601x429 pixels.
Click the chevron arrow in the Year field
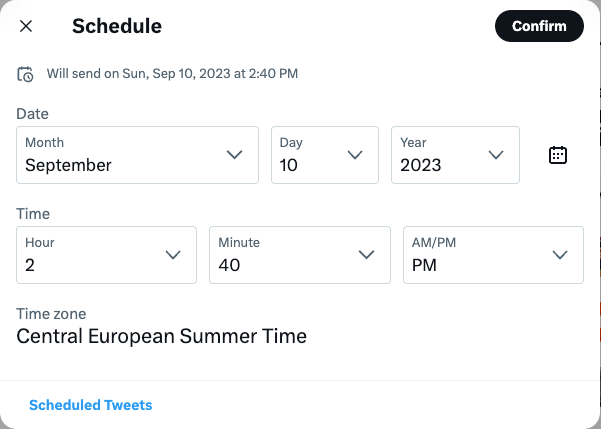point(496,155)
